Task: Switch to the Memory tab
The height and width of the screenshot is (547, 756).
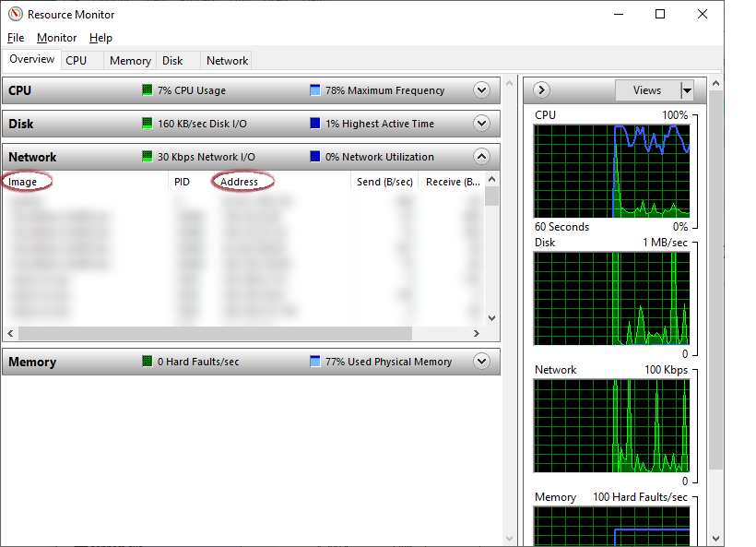Action: coord(130,61)
